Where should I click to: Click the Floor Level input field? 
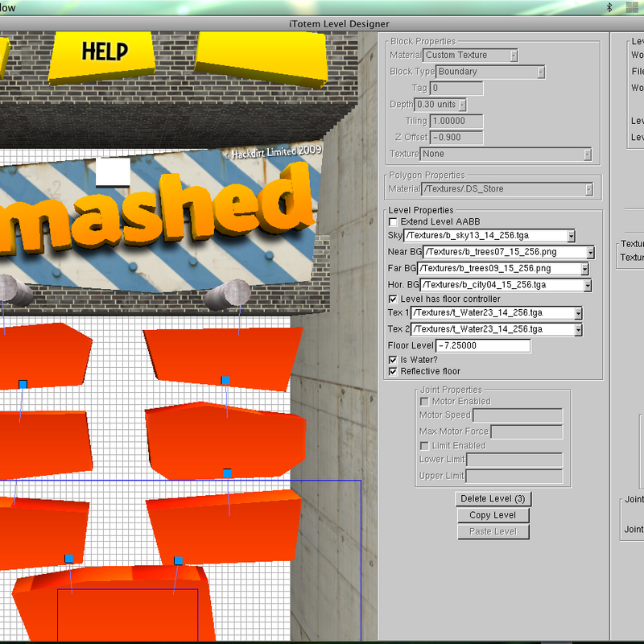tap(483, 346)
